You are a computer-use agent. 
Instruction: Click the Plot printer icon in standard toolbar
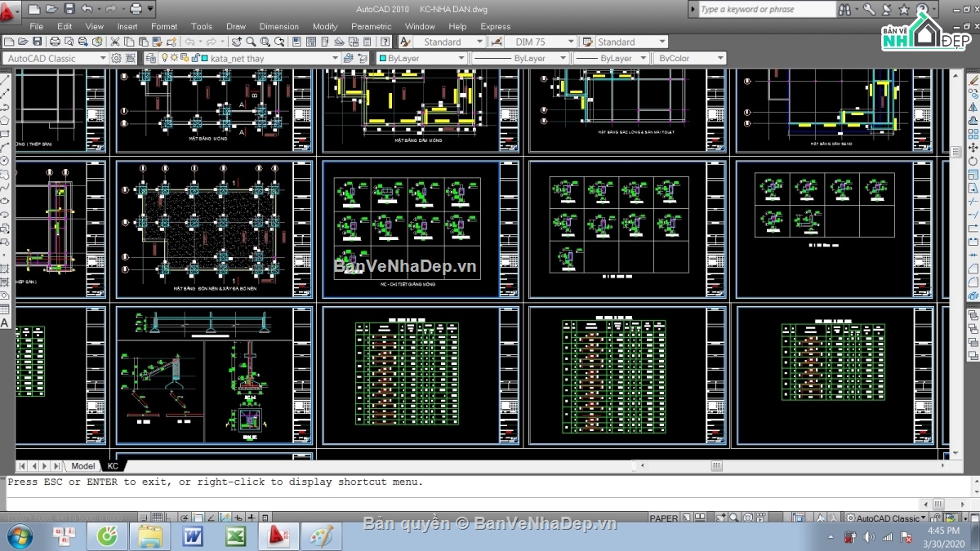tap(55, 42)
